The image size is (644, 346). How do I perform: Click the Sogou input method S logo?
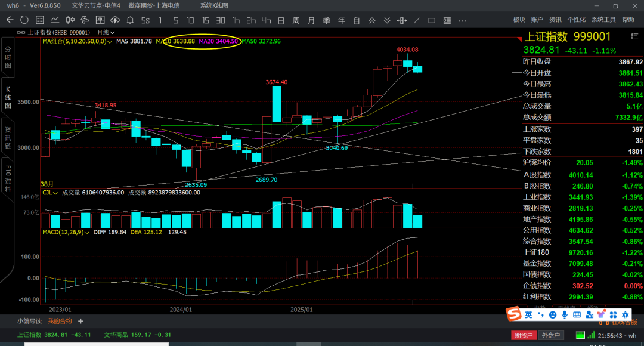(514, 314)
